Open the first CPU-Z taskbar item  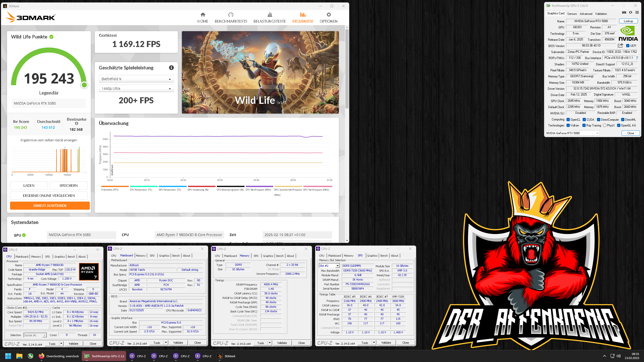pos(138,356)
